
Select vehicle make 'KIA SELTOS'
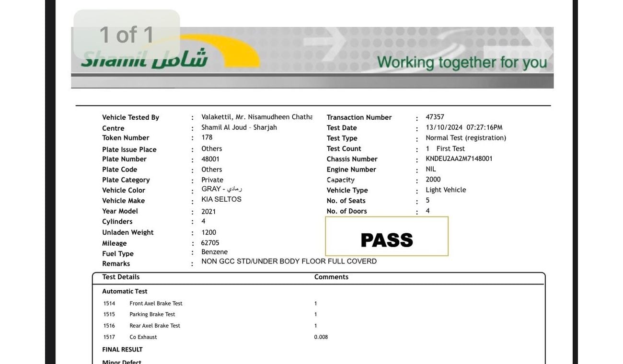pos(221,199)
